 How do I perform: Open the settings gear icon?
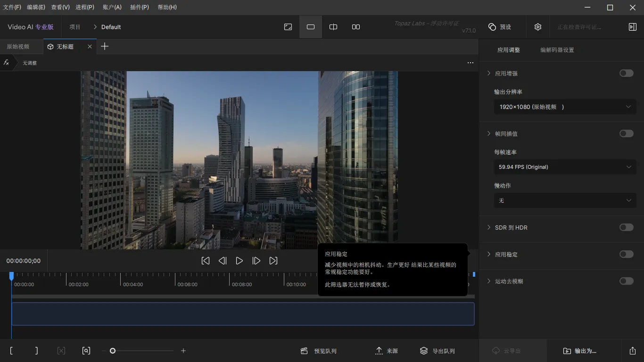[x=538, y=27]
